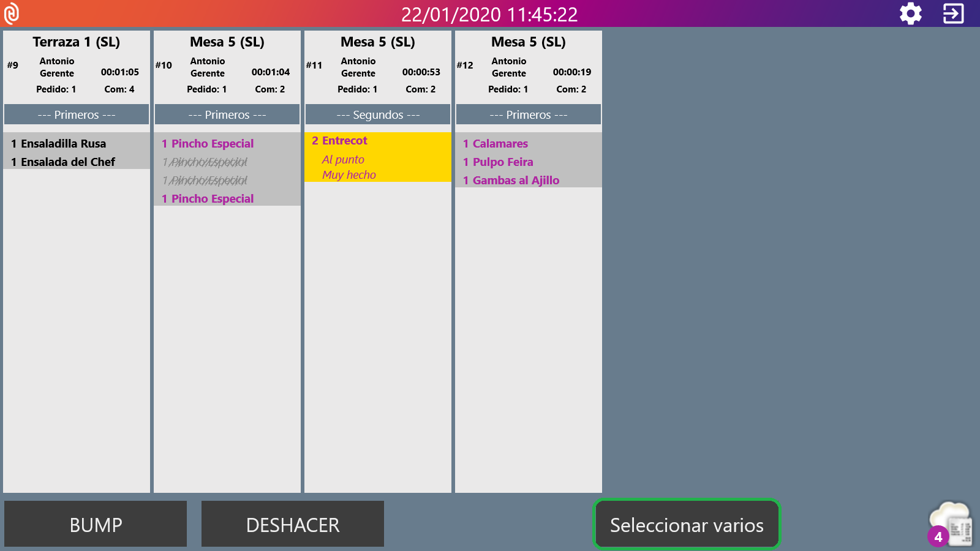The image size is (980, 551).
Task: Click the app logo in top-left corner
Action: [12, 13]
